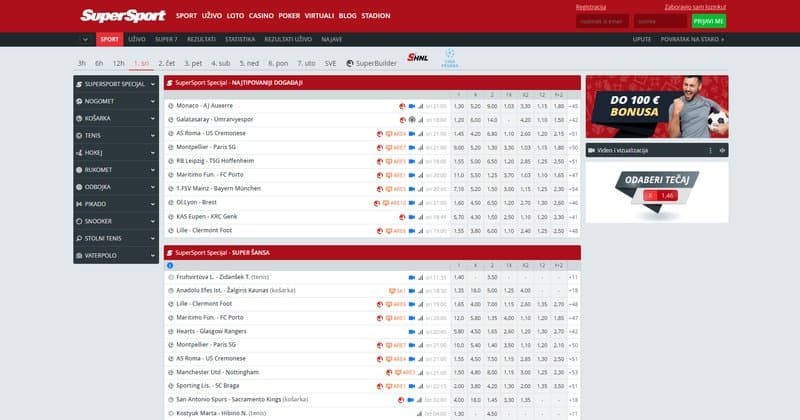The image size is (800, 420).
Task: Open UPUTE in the dark bar
Action: [x=642, y=39]
